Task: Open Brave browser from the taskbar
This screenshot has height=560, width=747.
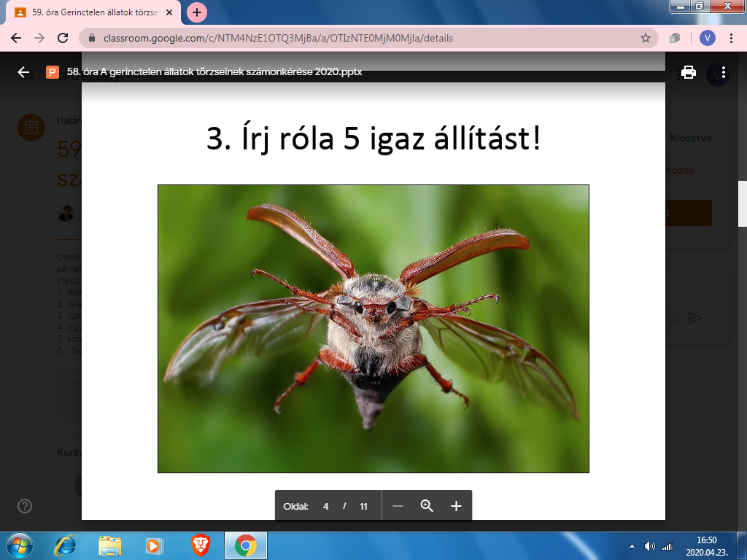Action: (x=201, y=545)
